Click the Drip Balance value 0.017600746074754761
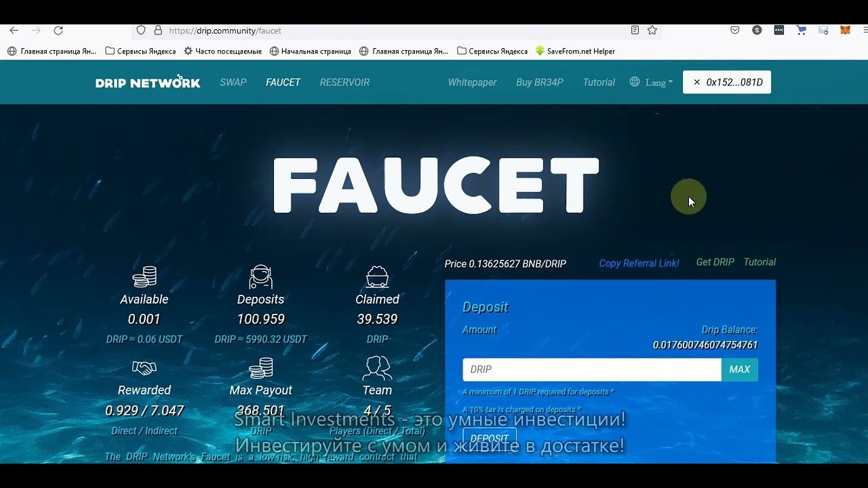The height and width of the screenshot is (488, 868). coord(705,345)
